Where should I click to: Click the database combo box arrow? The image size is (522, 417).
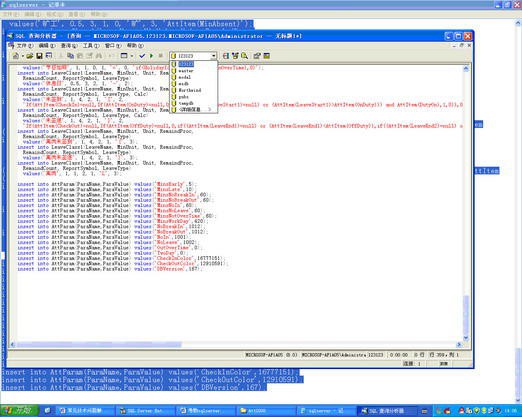pos(214,56)
